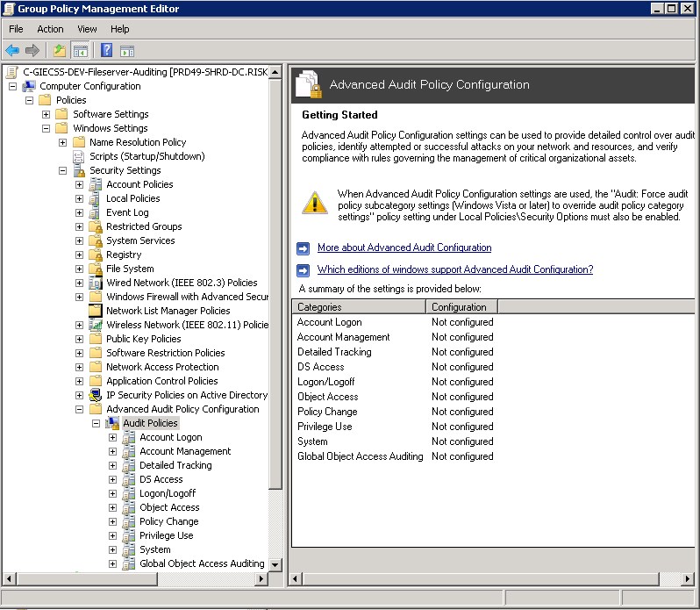The image size is (700, 610).
Task: Open Help via blue question mark icon
Action: (107, 50)
